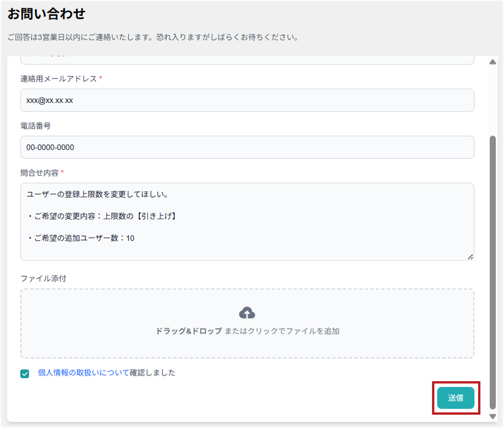504x428 pixels.
Task: Click the ファイル添付 label
Action: coord(43,278)
